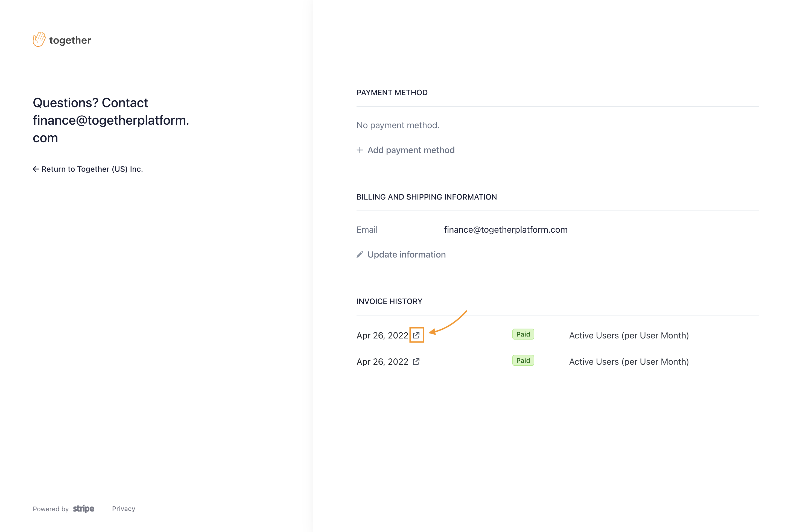Viewport: 800px width, 532px height.
Task: Return to Together (US) Inc. link
Action: click(92, 169)
